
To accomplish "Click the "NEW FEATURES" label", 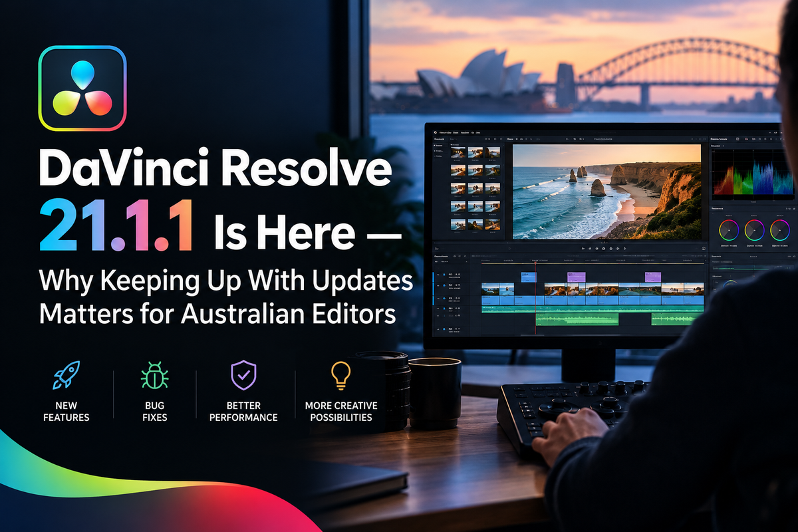I will (66, 411).
